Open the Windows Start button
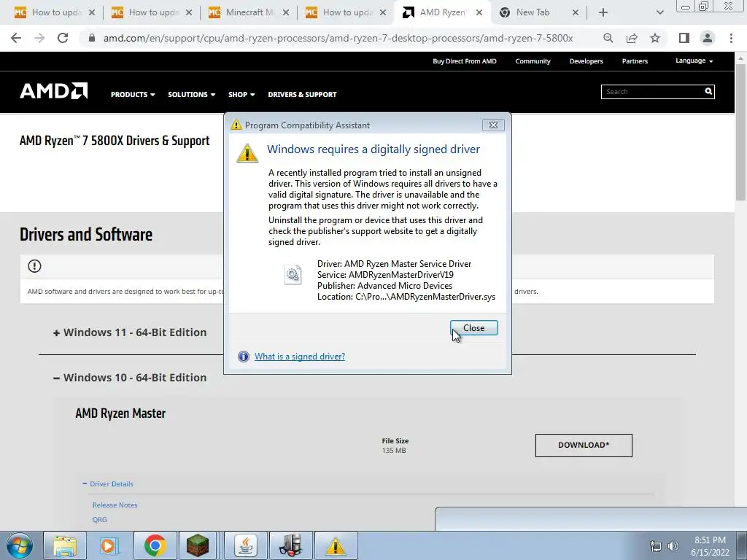The width and height of the screenshot is (747, 560). click(x=20, y=545)
